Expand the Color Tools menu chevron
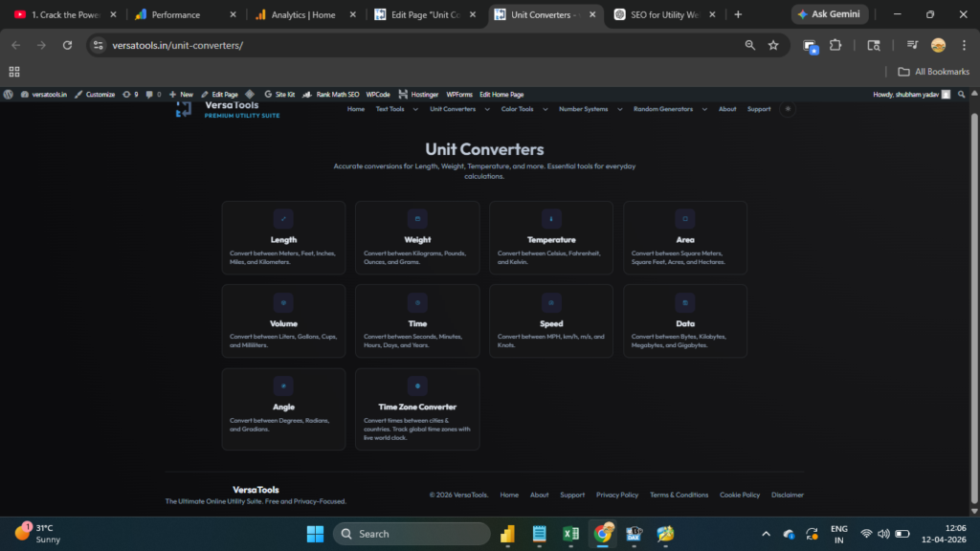This screenshot has height=551, width=980. pyautogui.click(x=545, y=109)
